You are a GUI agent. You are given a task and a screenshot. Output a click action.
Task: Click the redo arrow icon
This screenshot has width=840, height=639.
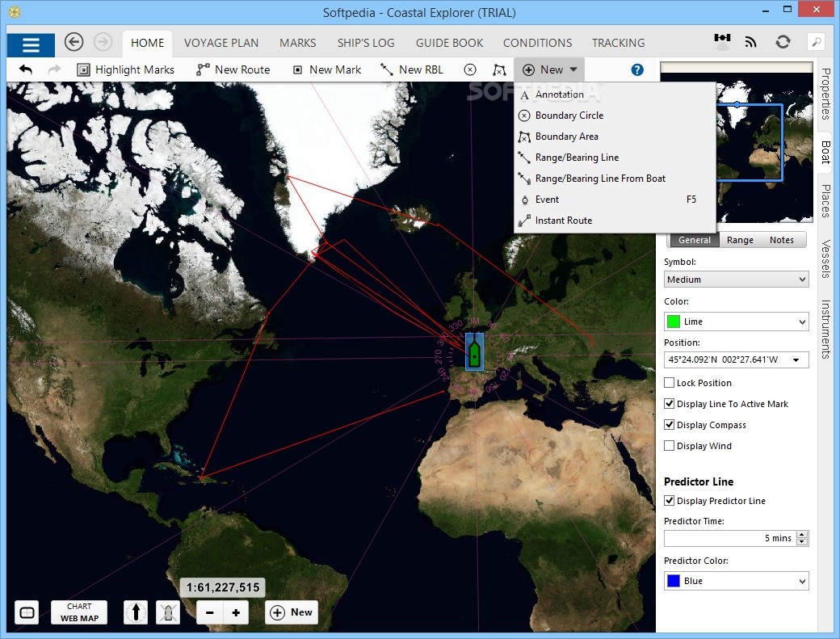[x=54, y=69]
